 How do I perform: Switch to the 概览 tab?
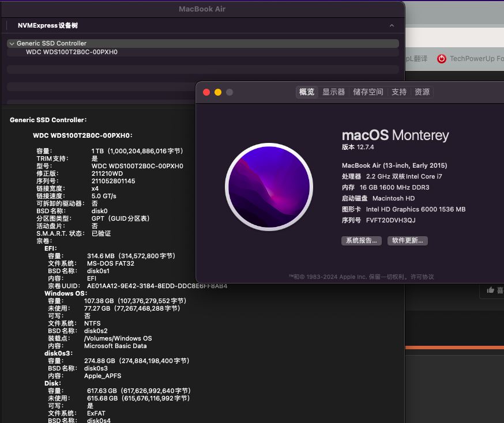307,92
